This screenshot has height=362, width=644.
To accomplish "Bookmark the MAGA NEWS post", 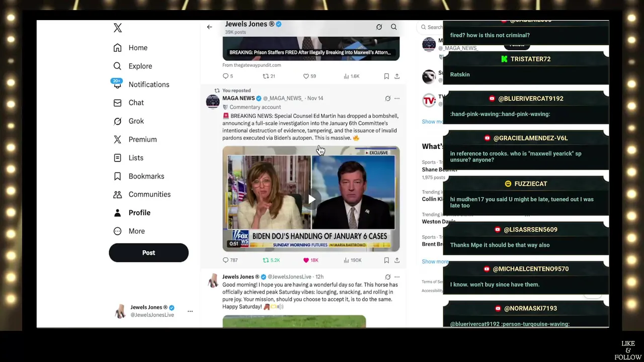I will coord(386,260).
